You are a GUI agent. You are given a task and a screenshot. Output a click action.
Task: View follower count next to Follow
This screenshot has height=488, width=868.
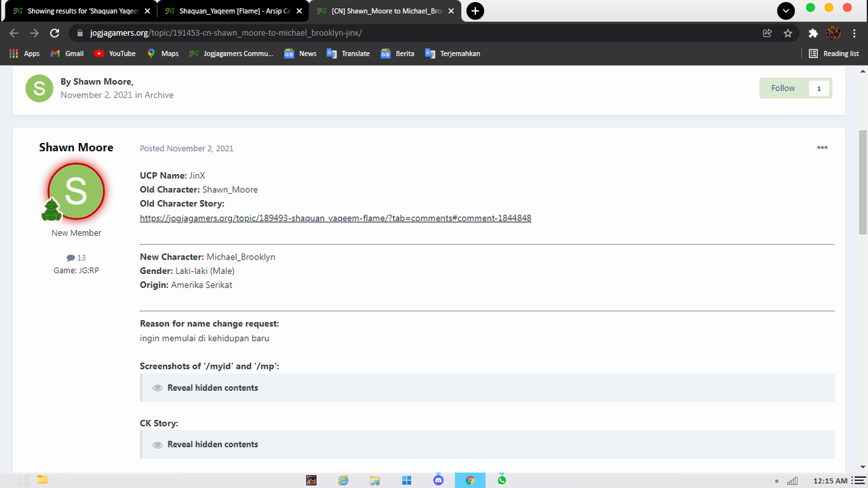point(818,88)
